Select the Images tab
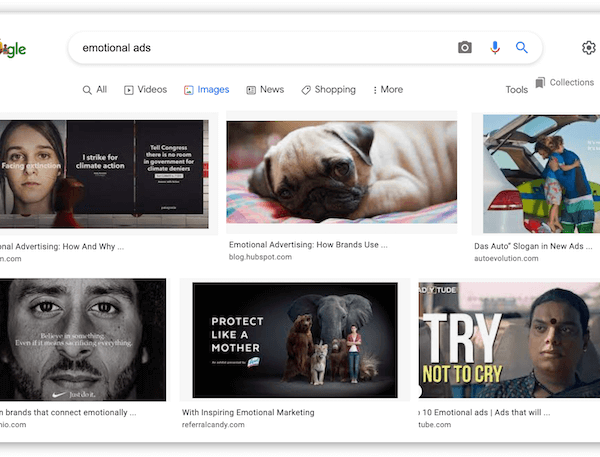Viewport: 600px width, 457px height. [x=206, y=90]
